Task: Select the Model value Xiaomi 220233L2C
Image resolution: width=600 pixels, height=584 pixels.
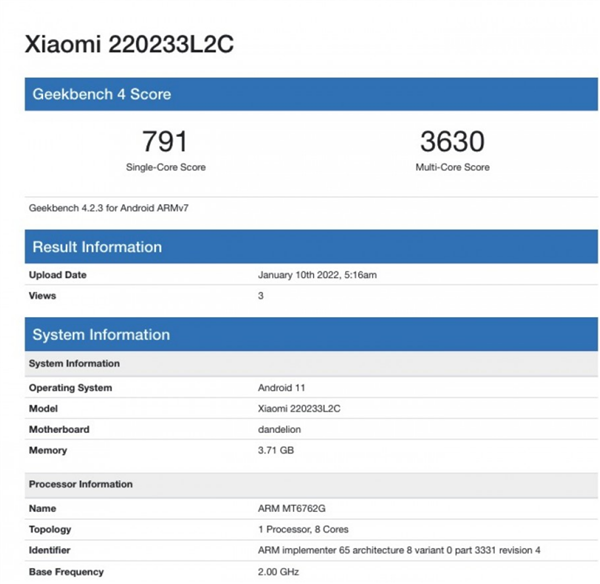Action: [299, 409]
